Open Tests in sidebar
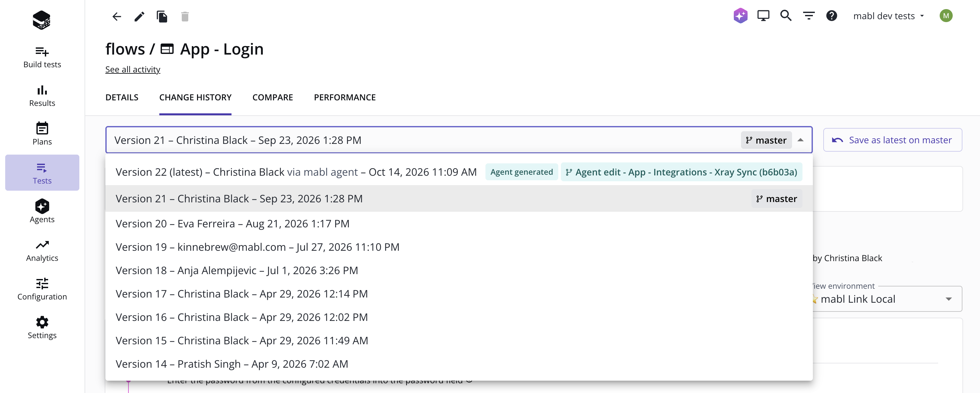This screenshot has height=393, width=980. pyautogui.click(x=42, y=172)
